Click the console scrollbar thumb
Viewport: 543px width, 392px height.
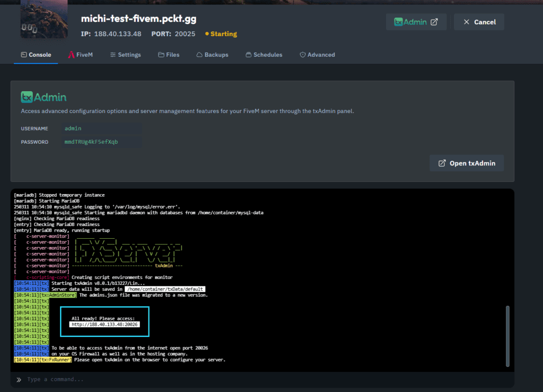pos(507,336)
